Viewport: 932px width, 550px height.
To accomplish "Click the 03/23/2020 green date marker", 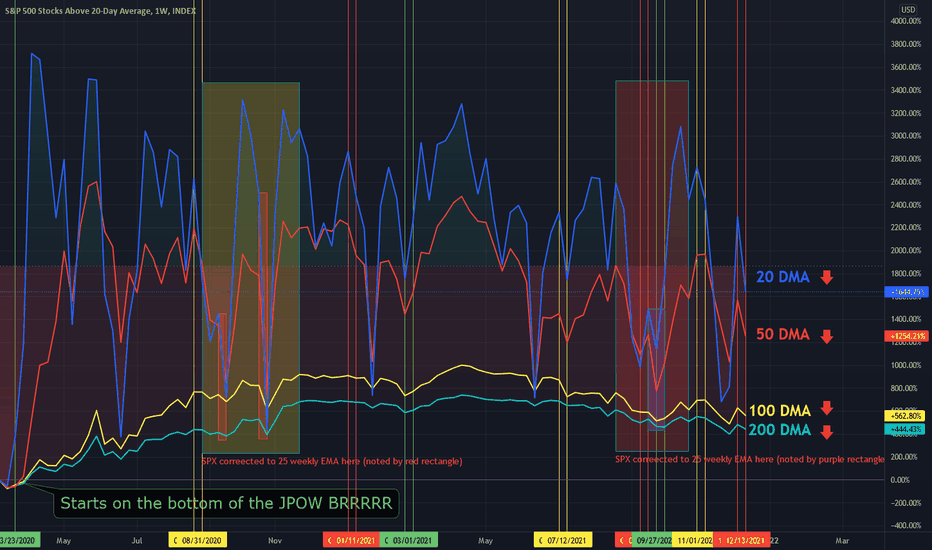I will pos(20,540).
